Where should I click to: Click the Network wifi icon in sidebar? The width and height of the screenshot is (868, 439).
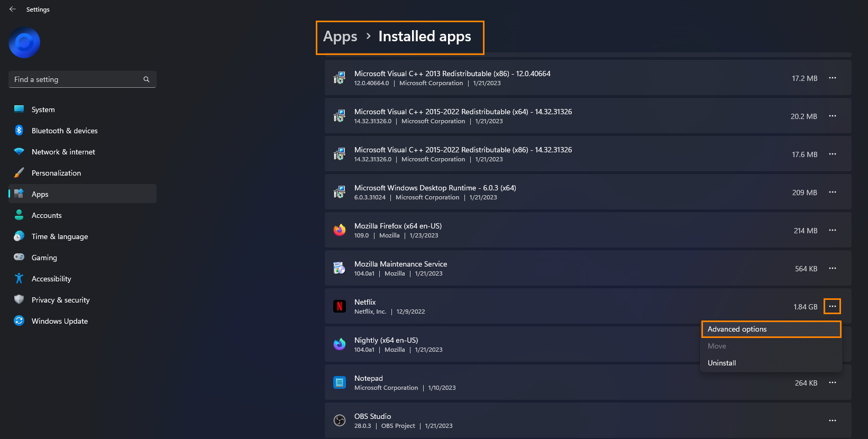click(x=19, y=151)
